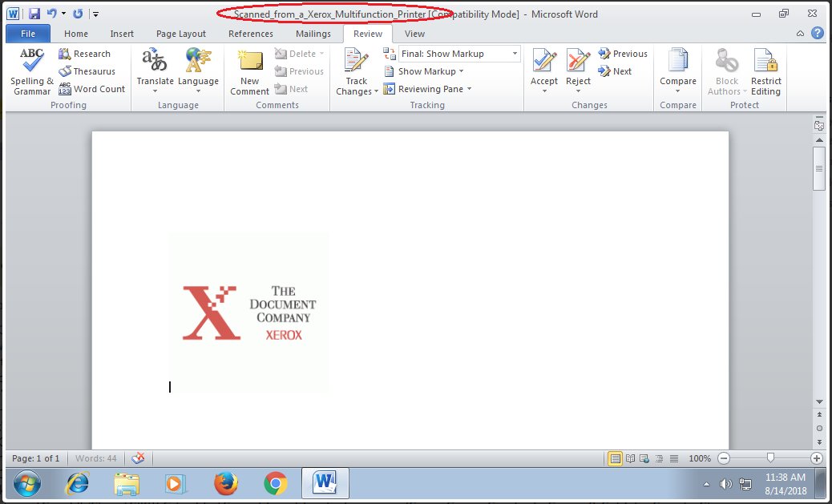Zoom in with plus button
This screenshot has width=832, height=504.
[x=817, y=458]
